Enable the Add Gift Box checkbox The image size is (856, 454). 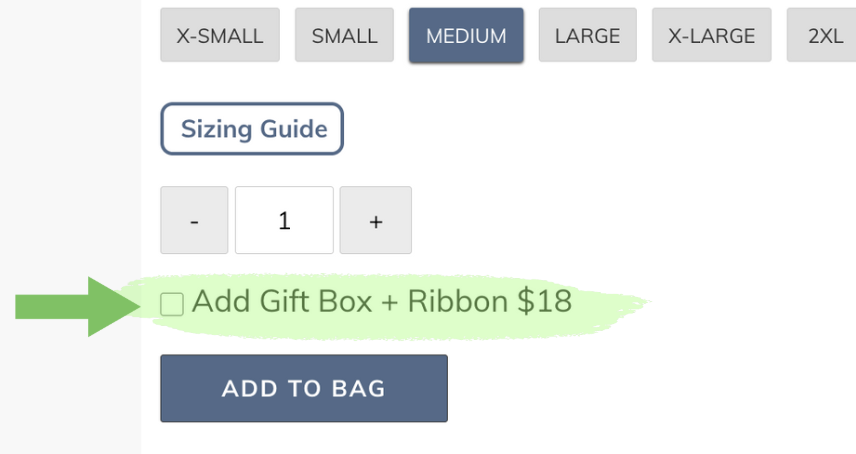pos(172,304)
